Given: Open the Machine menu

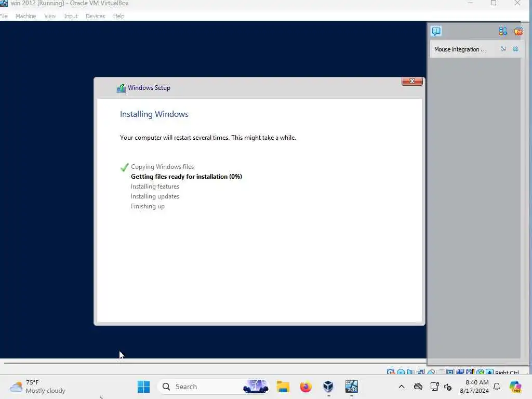Looking at the screenshot, I should (26, 16).
